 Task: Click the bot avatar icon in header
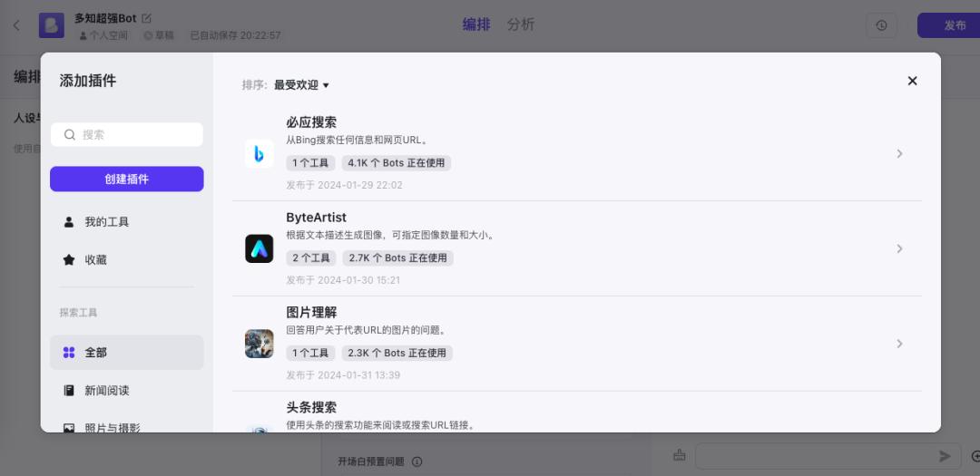[x=51, y=25]
